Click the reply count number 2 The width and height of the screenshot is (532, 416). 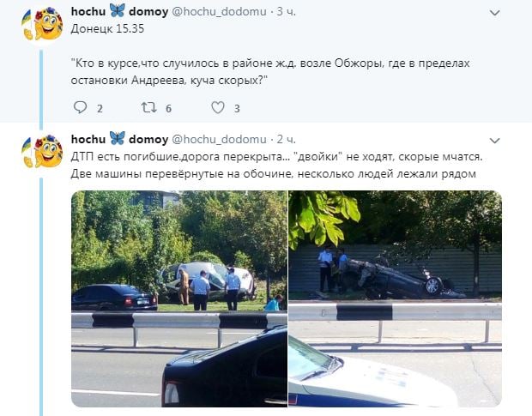100,109
